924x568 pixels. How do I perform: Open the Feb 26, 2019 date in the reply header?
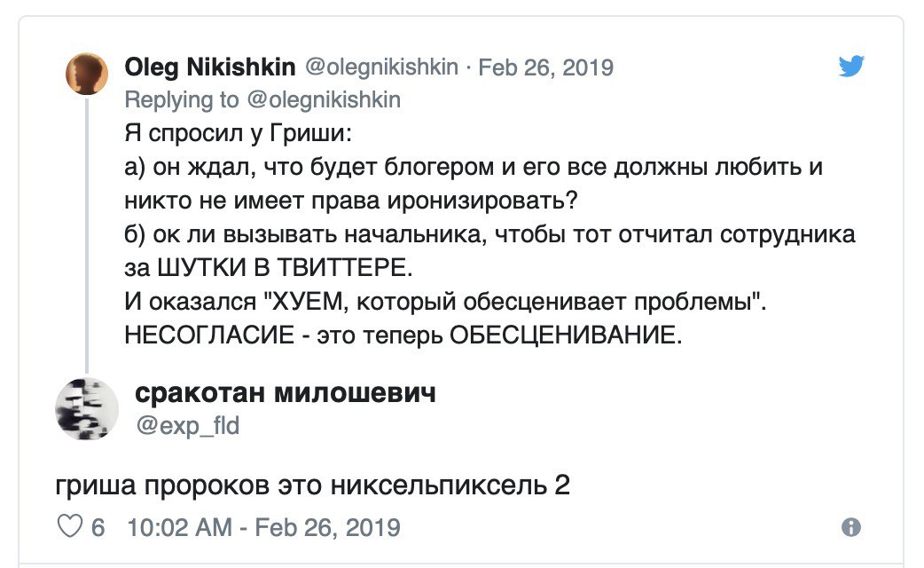pyautogui.click(x=545, y=67)
